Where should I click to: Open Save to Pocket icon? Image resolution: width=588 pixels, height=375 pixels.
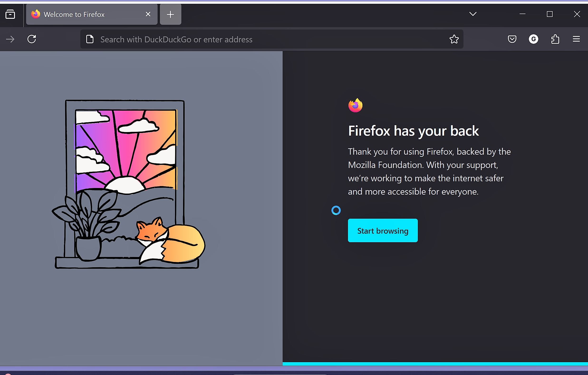click(512, 39)
